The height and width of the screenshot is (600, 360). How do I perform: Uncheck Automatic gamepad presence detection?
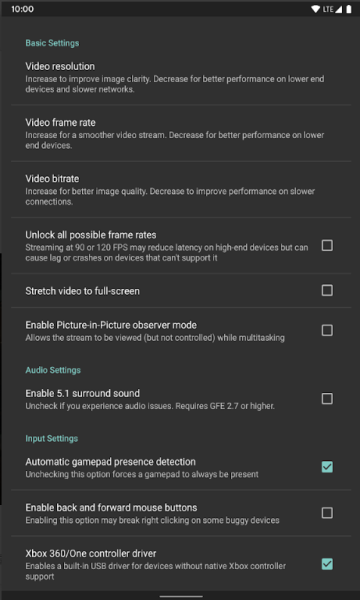327,467
